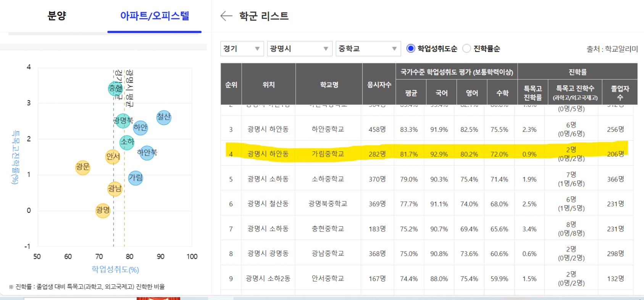Image resolution: width=644 pixels, height=300 pixels.
Task: Click the 광명시 철산동 location cell
Action: pyautogui.click(x=268, y=204)
